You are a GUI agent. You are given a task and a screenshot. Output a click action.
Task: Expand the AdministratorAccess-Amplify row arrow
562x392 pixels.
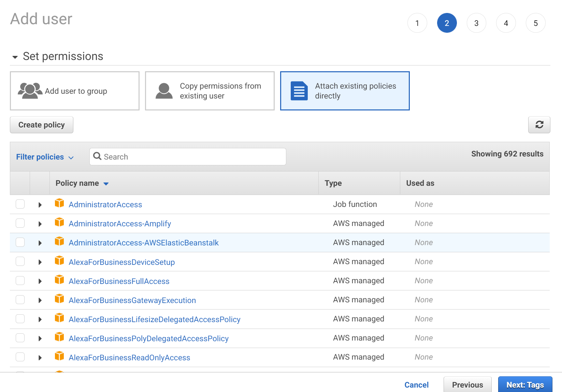click(x=40, y=224)
